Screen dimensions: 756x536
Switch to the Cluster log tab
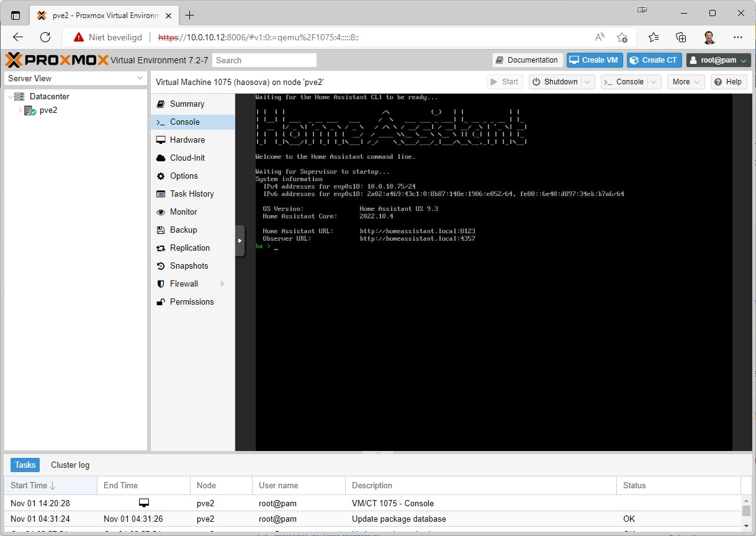pyautogui.click(x=70, y=465)
